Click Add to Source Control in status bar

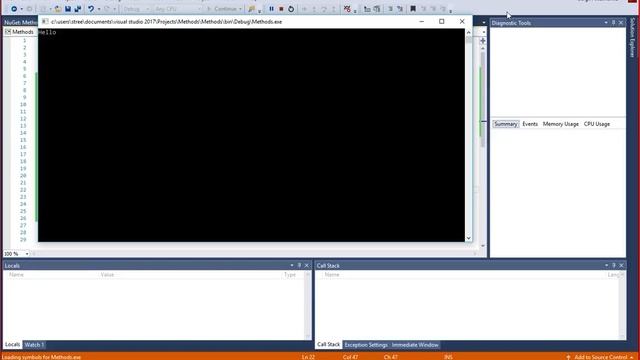tap(600, 357)
